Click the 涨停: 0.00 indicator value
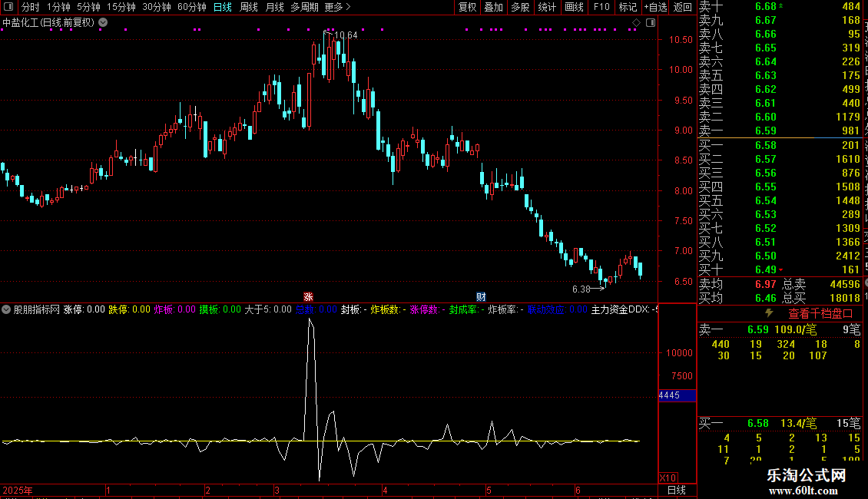 (x=84, y=309)
